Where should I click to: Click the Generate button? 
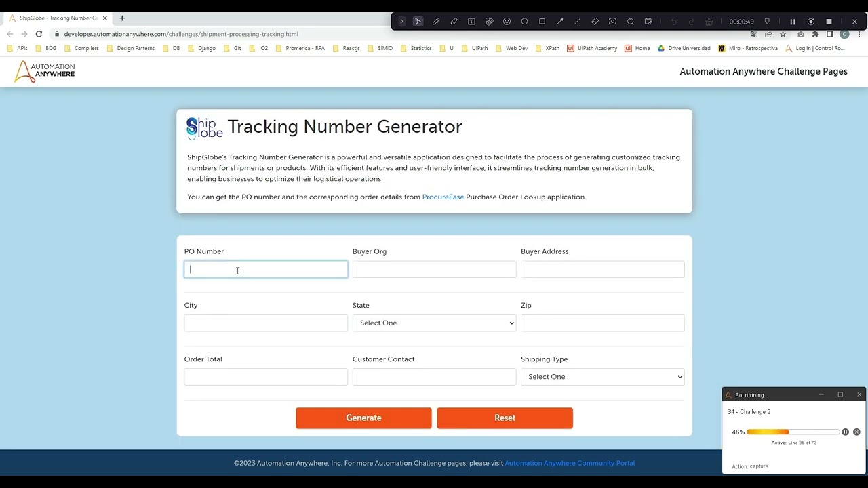(x=363, y=418)
